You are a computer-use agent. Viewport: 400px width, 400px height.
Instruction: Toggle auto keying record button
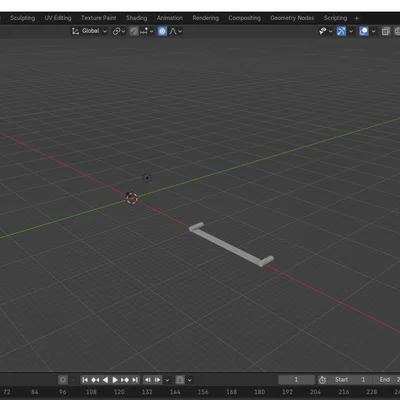pyautogui.click(x=63, y=380)
